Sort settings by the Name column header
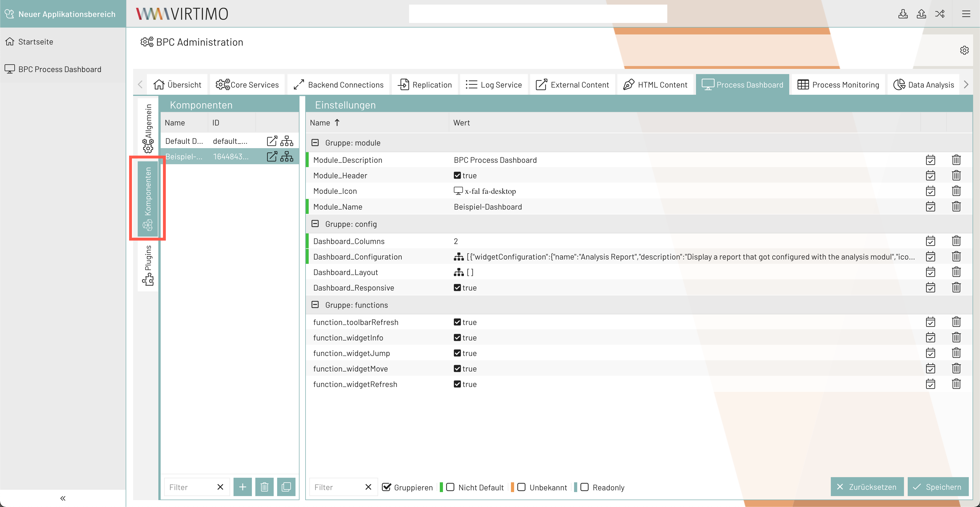 (x=320, y=123)
